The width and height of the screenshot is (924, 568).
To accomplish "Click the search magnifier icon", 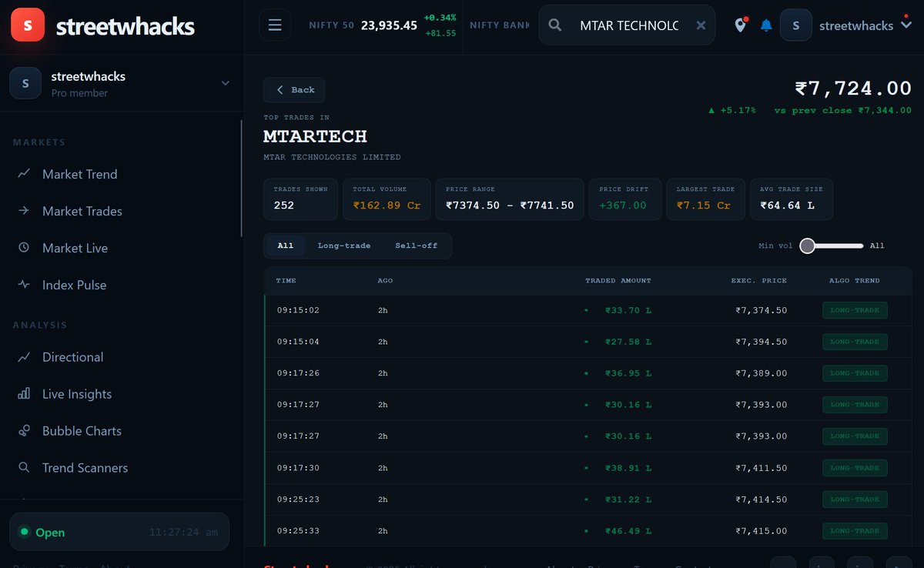I will pos(554,25).
